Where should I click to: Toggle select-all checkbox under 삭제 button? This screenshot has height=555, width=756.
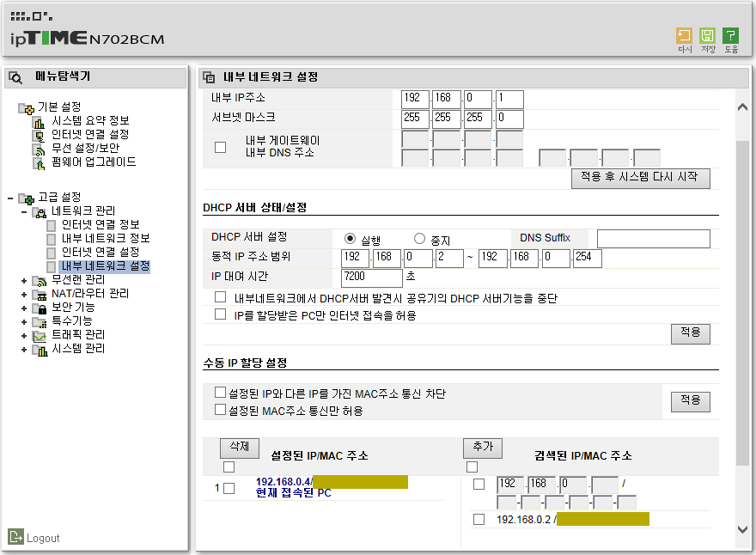pos(229,467)
